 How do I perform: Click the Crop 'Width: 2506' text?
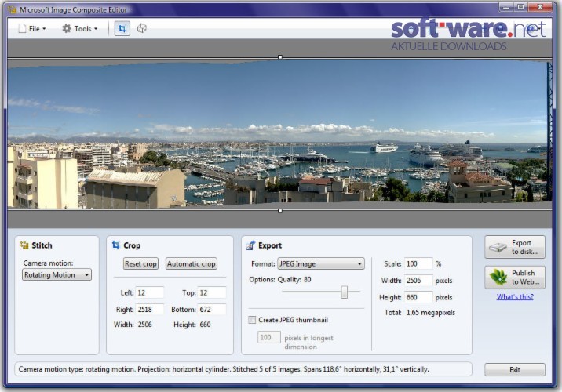click(133, 325)
